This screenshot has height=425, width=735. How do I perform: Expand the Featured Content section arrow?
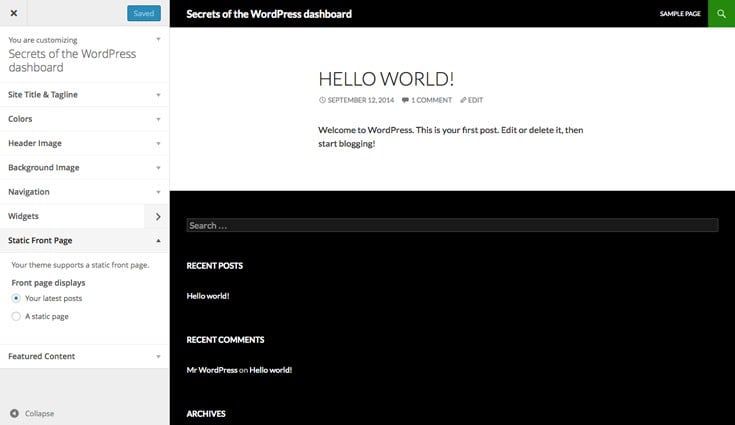[158, 357]
